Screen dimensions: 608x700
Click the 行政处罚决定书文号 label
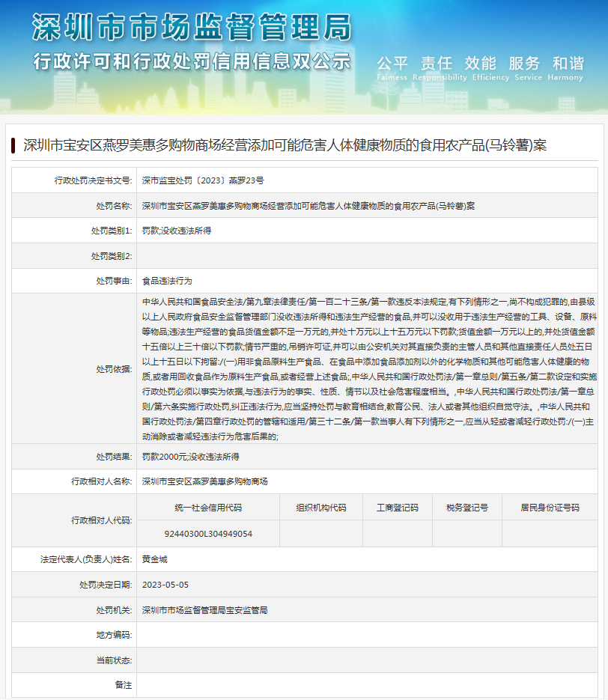pos(94,180)
